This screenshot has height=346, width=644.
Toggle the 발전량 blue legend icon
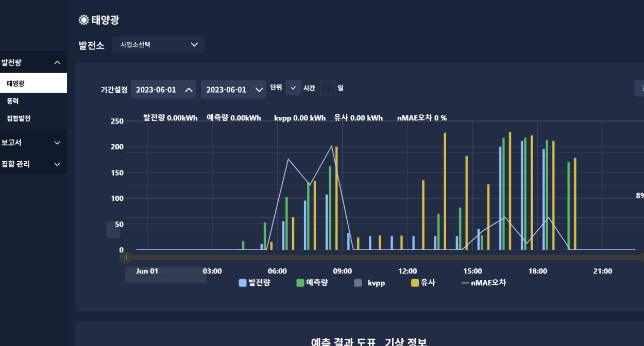(243, 283)
